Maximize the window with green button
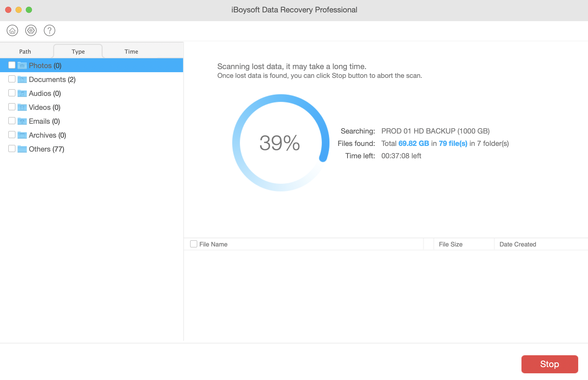The image size is (588, 380). click(x=29, y=10)
